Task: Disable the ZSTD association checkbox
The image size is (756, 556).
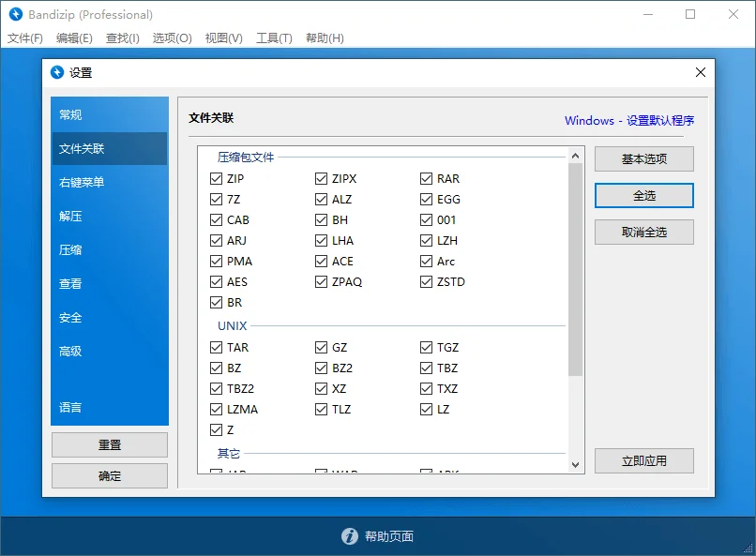Action: click(426, 281)
